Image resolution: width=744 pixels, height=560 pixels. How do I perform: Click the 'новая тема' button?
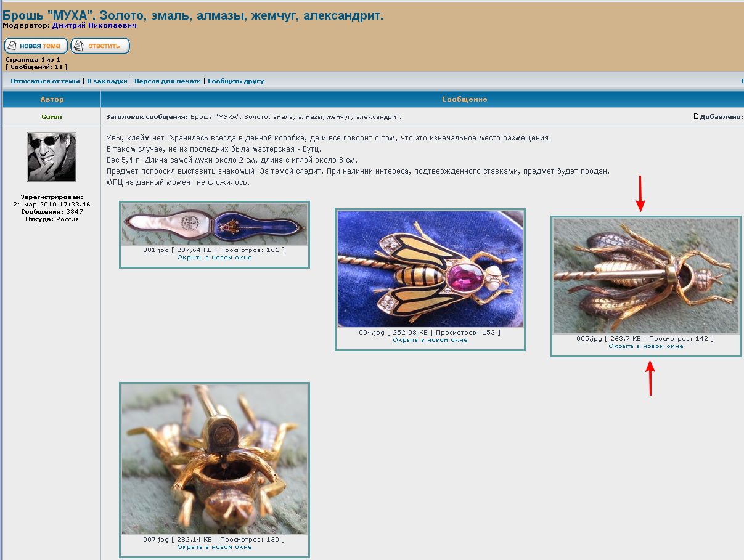click(36, 46)
